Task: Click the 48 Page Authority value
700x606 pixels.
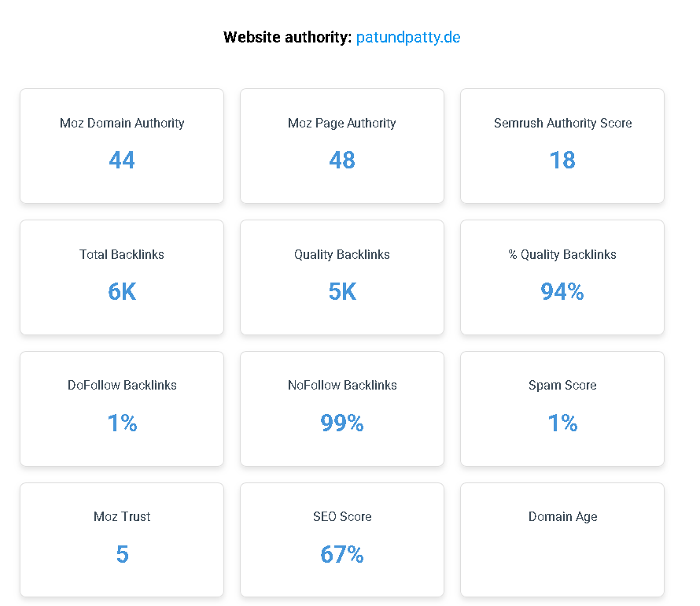Action: pyautogui.click(x=342, y=161)
